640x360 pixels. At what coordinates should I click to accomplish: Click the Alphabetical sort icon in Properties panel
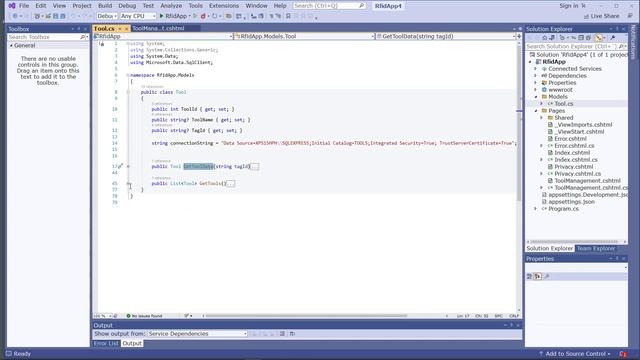[x=538, y=276]
